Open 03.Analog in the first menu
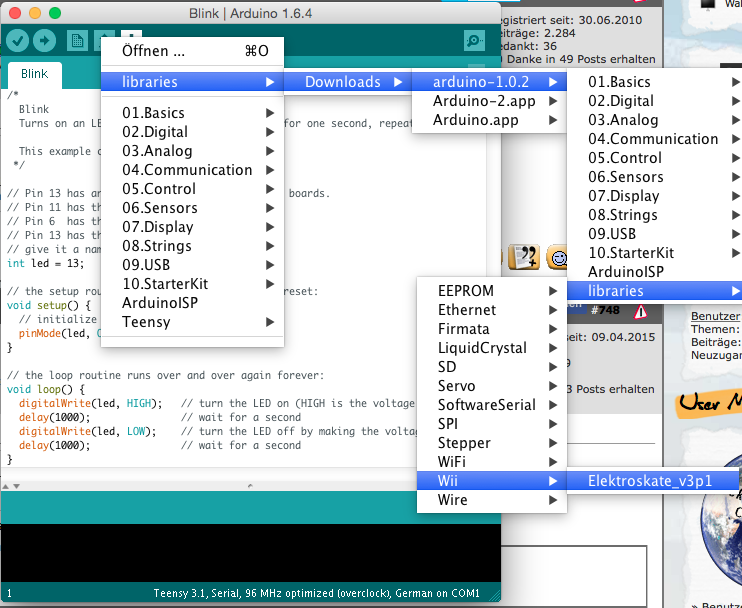The image size is (742, 608). click(193, 151)
